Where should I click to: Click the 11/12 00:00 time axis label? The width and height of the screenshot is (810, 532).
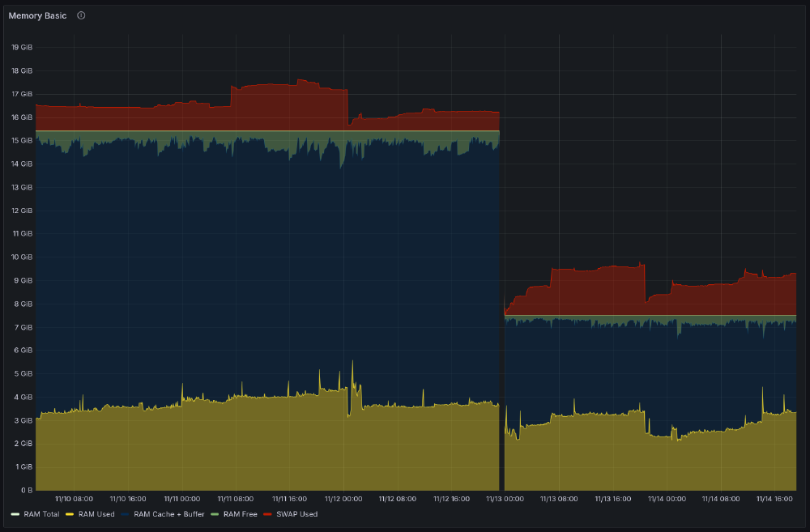pos(343,499)
